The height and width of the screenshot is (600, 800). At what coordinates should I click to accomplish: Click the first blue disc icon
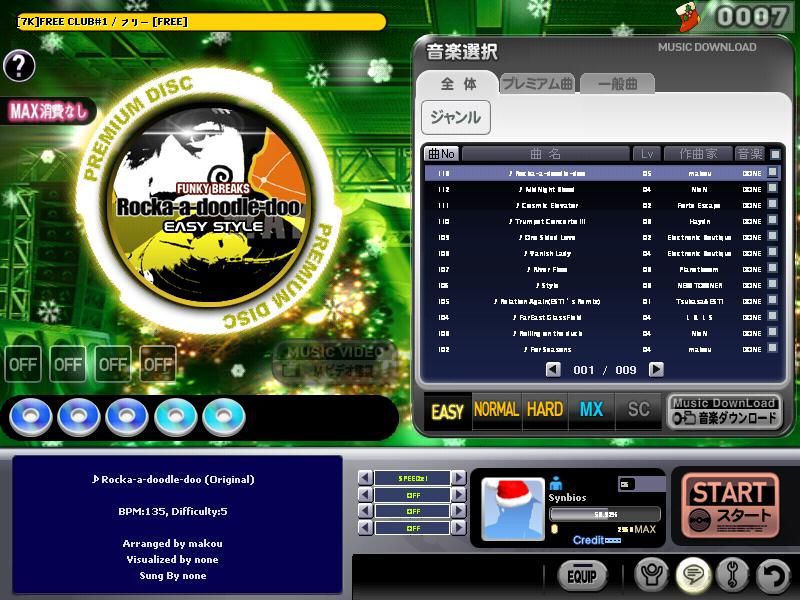click(32, 416)
